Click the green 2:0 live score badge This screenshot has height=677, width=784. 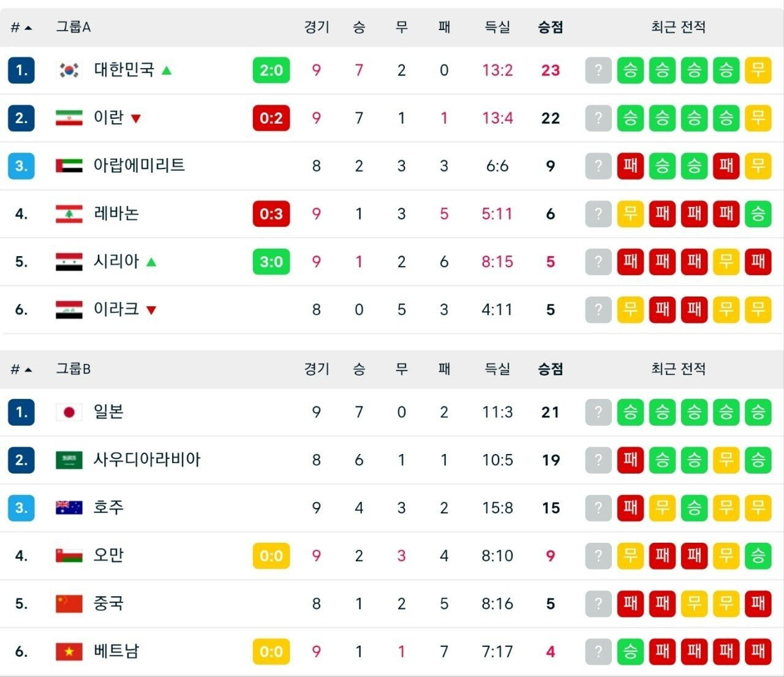271,70
